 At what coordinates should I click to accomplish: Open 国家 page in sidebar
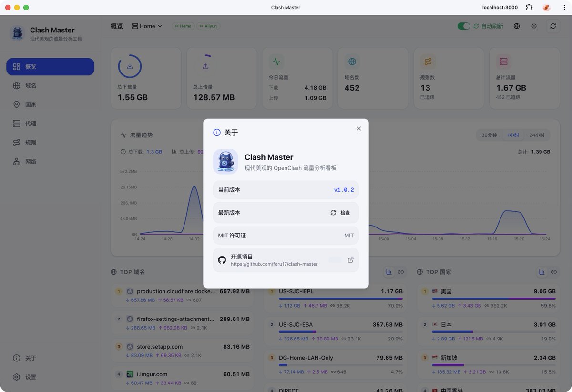tap(50, 104)
